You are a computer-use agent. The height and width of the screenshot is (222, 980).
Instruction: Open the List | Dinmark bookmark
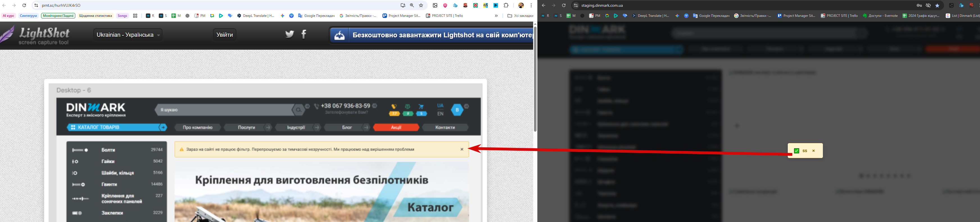pos(963,16)
